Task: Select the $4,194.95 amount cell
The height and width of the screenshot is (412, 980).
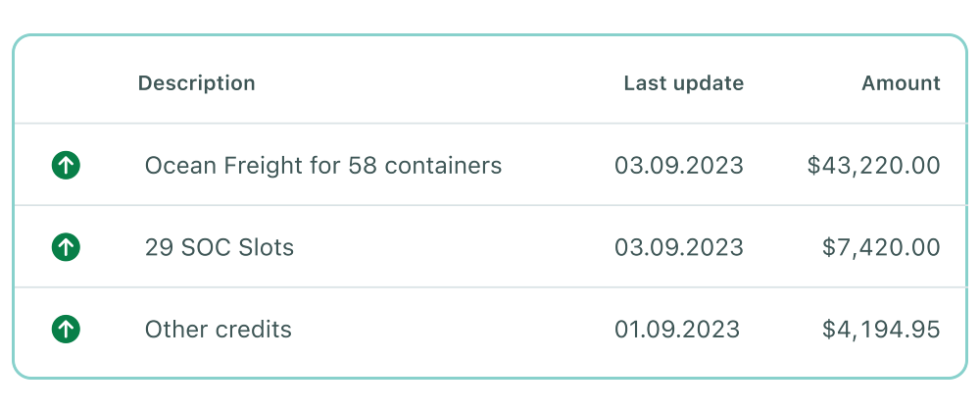Action: click(x=881, y=329)
